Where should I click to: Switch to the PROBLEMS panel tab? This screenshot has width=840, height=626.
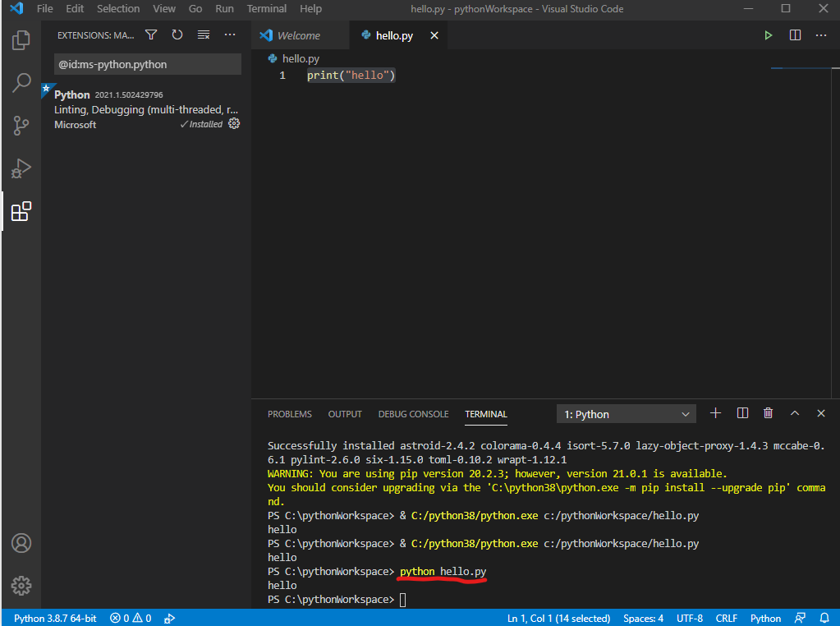point(290,414)
